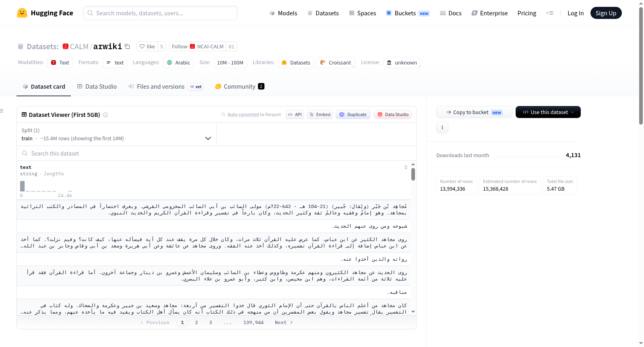Click the text lengths histogram bar
This screenshot has width=644, height=347.
tap(23, 186)
